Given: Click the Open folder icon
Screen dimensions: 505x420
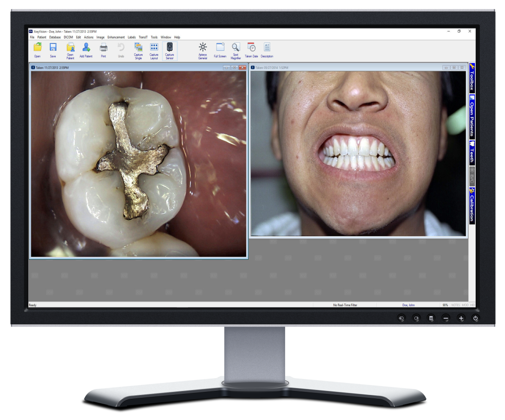Looking at the screenshot, I should 37,48.
